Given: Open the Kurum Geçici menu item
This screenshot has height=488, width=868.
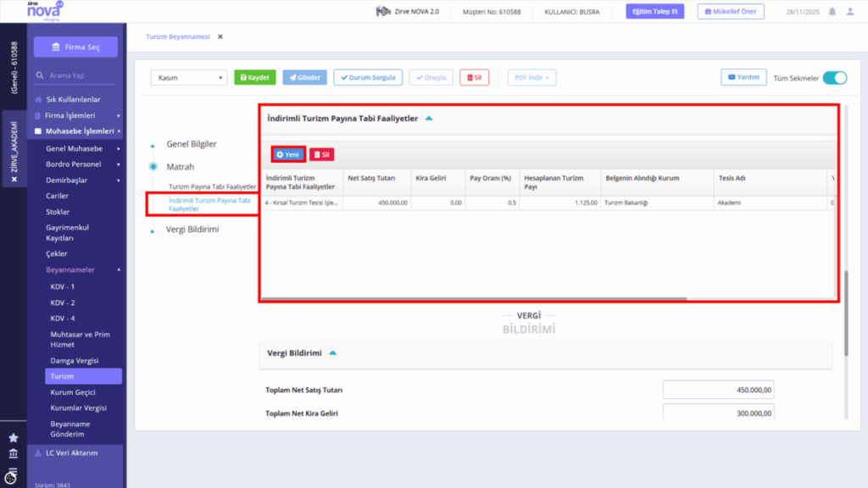Looking at the screenshot, I should pos(73,391).
